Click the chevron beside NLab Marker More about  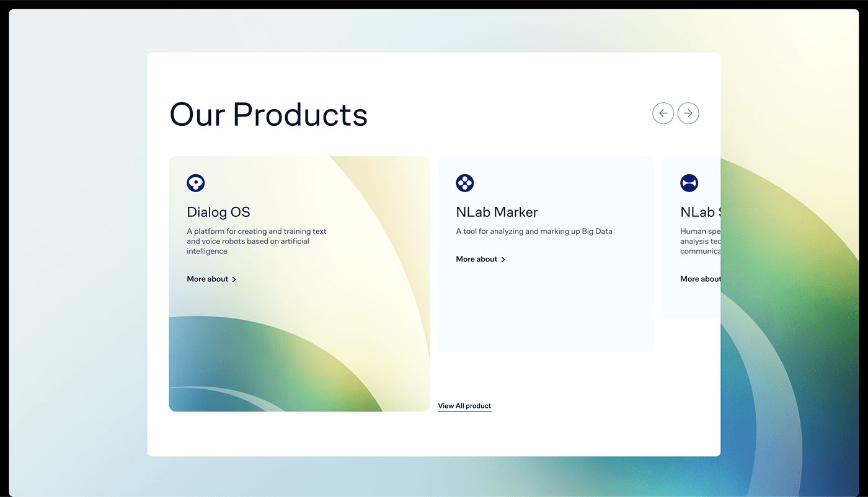pyautogui.click(x=503, y=260)
